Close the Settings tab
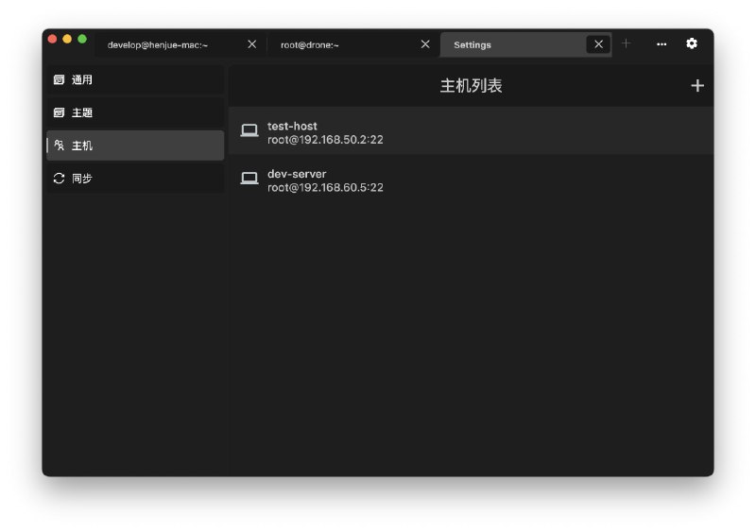 coord(598,44)
